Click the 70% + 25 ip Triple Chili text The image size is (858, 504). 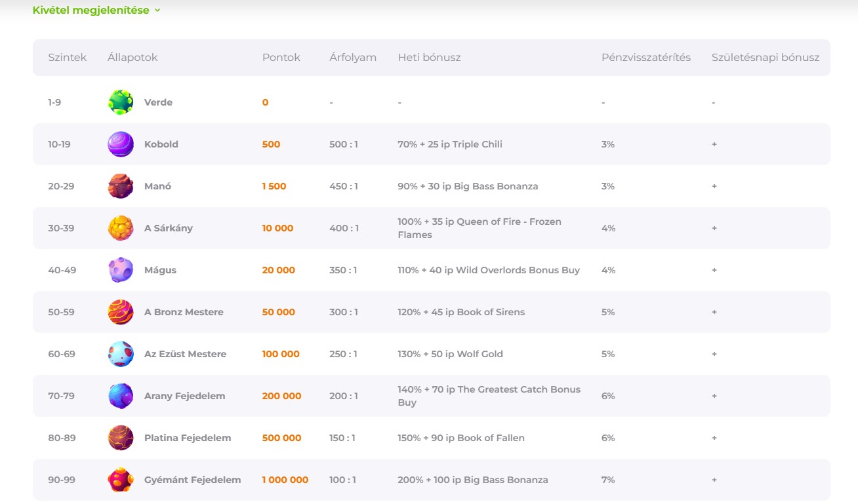click(x=449, y=144)
